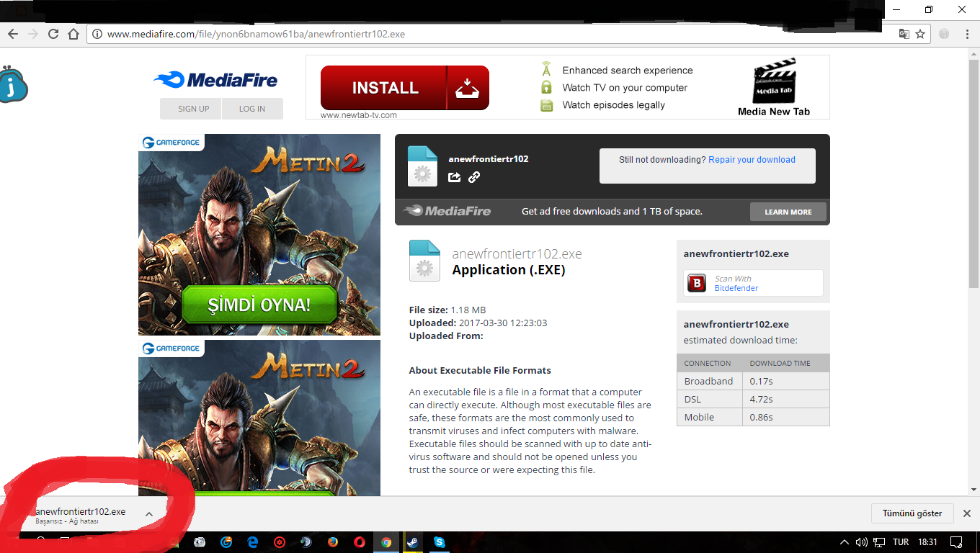
Task: Click the LOG IN tab
Action: [251, 109]
